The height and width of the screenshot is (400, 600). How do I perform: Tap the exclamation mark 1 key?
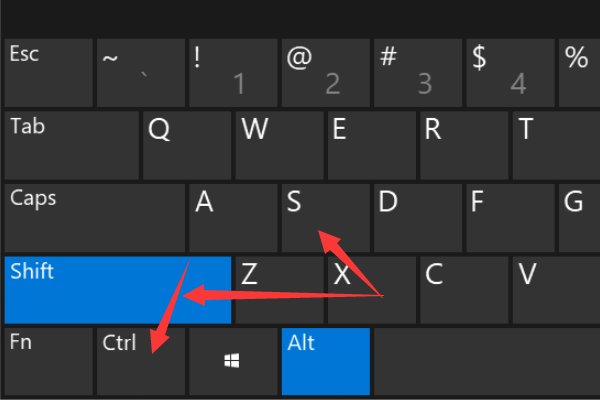[231, 70]
